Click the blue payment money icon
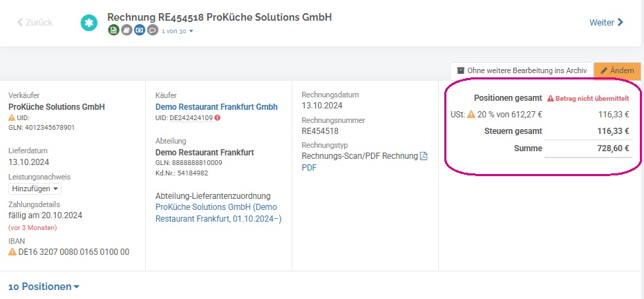 [x=140, y=30]
